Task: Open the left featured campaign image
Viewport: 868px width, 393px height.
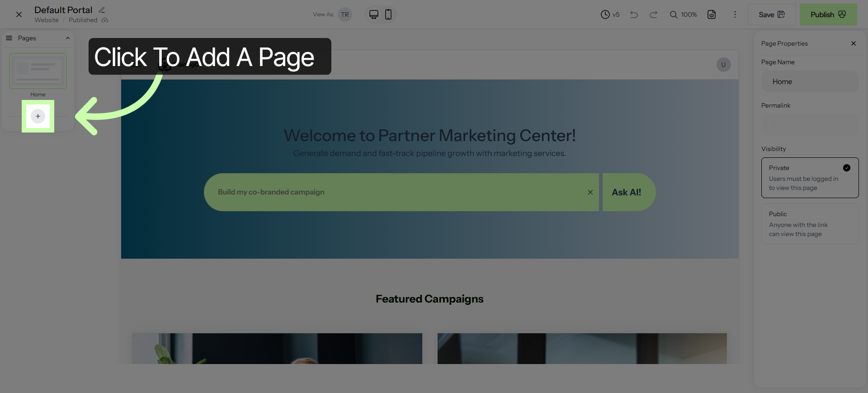Action: tap(277, 349)
